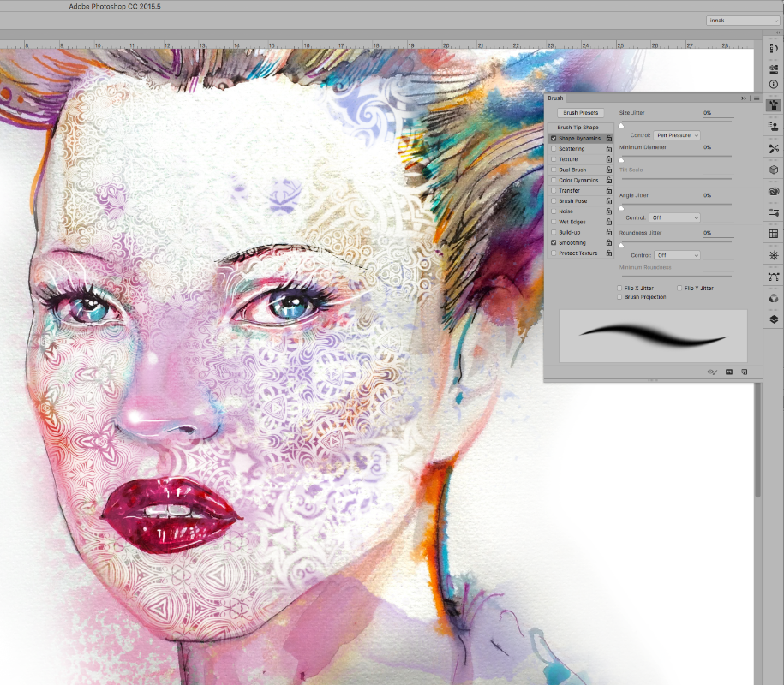
Task: Open the Channels panel icon
Action: click(x=774, y=298)
